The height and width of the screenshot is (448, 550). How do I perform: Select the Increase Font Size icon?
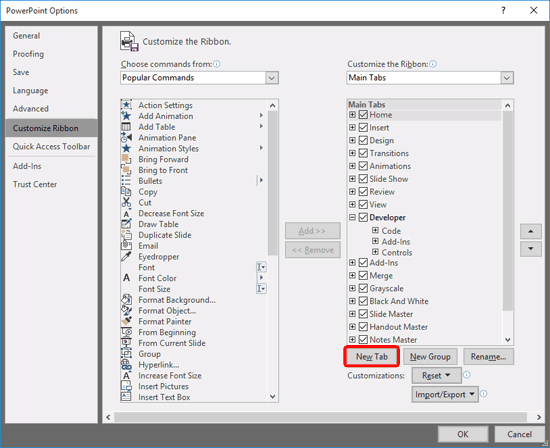126,375
